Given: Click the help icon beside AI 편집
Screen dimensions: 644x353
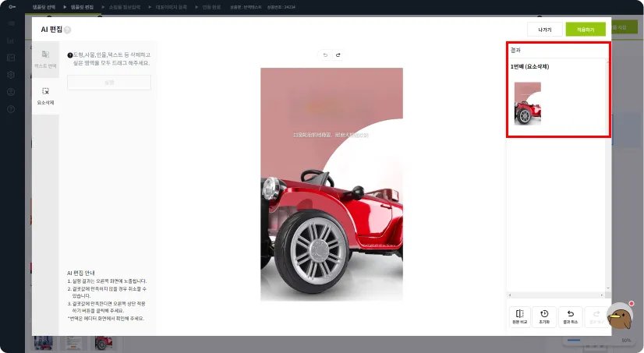Looking at the screenshot, I should [67, 30].
